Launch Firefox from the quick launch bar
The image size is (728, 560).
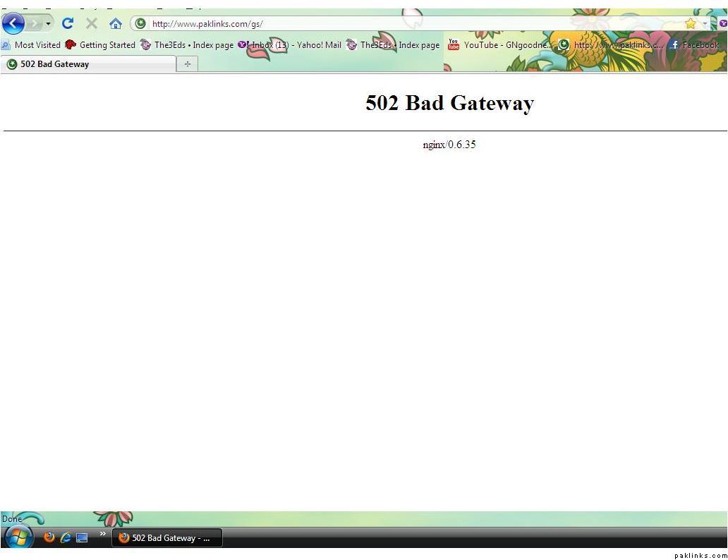pos(49,537)
